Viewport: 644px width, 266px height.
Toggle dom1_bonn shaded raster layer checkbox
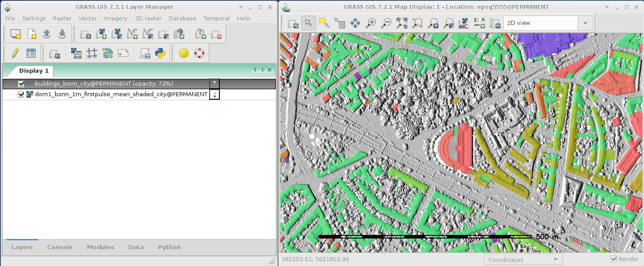click(x=21, y=94)
